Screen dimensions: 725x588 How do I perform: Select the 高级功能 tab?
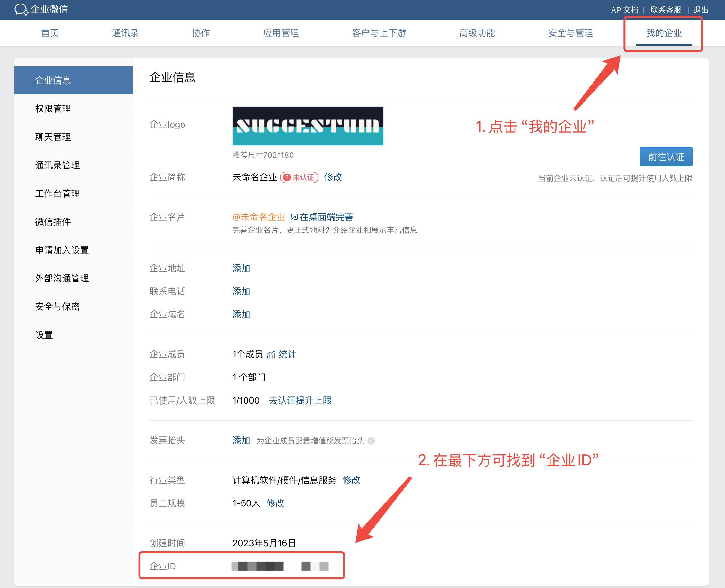click(477, 33)
